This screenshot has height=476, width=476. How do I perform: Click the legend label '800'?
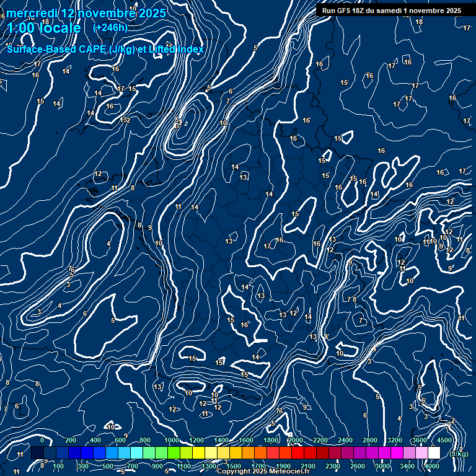[145, 440]
